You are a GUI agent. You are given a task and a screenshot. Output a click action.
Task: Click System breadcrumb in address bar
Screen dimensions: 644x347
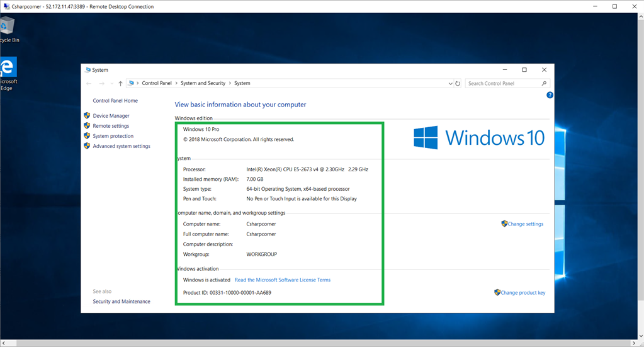242,83
